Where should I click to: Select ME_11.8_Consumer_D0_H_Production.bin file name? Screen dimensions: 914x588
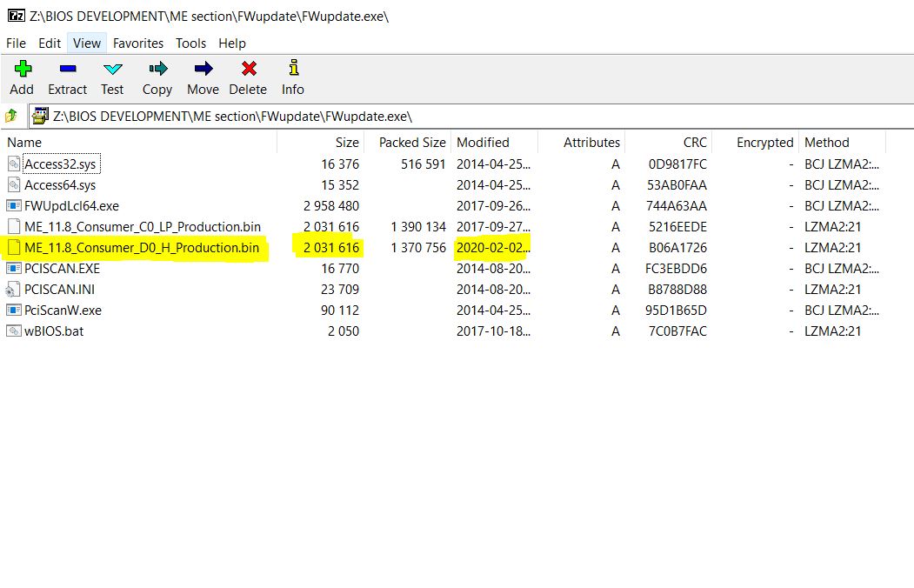tap(142, 248)
